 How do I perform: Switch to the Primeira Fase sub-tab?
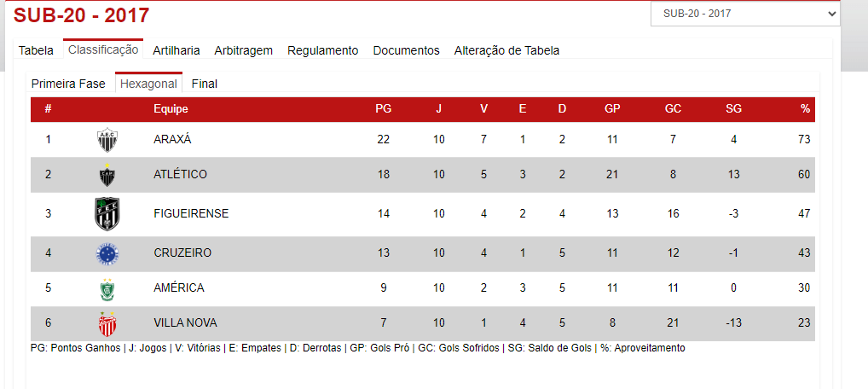pos(68,84)
